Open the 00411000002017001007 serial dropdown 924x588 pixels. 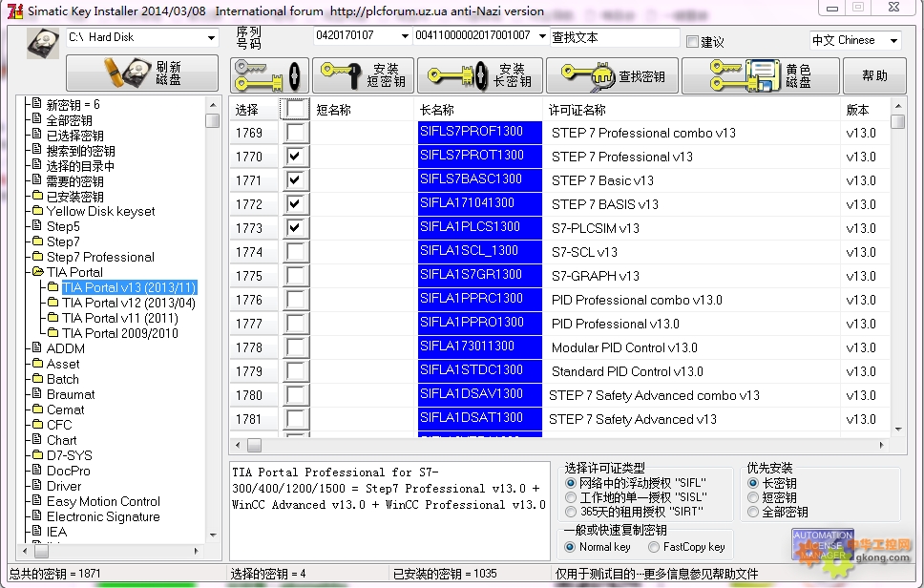coord(542,36)
